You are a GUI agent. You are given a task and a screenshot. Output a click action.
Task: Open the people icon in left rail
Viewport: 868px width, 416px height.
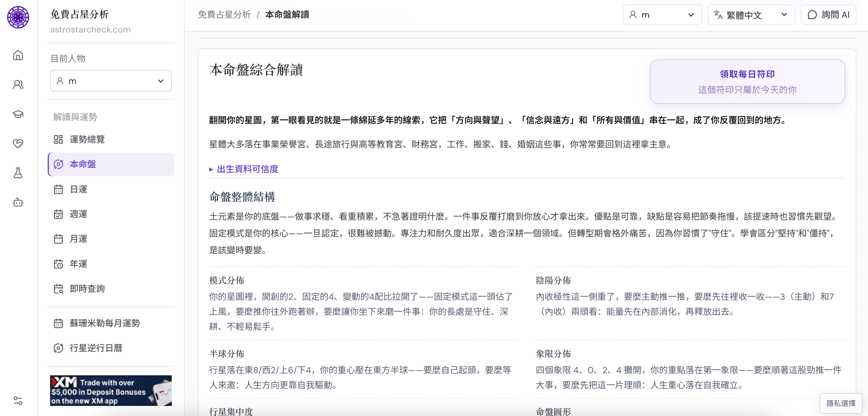tap(18, 85)
